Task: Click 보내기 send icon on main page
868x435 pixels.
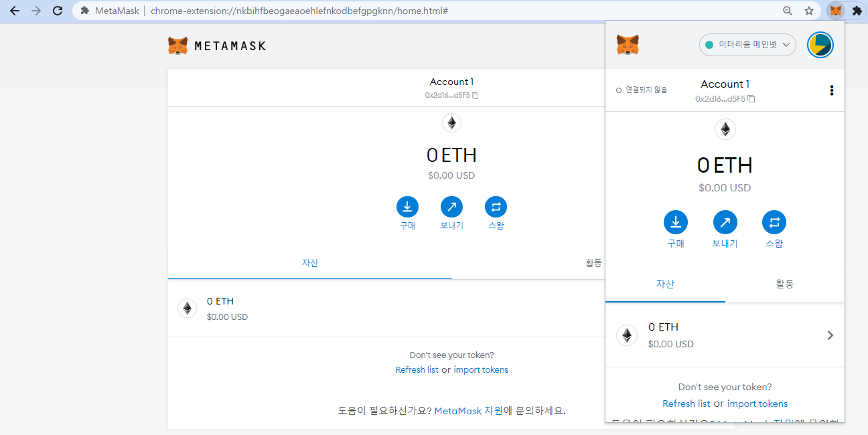Action: pyautogui.click(x=451, y=207)
